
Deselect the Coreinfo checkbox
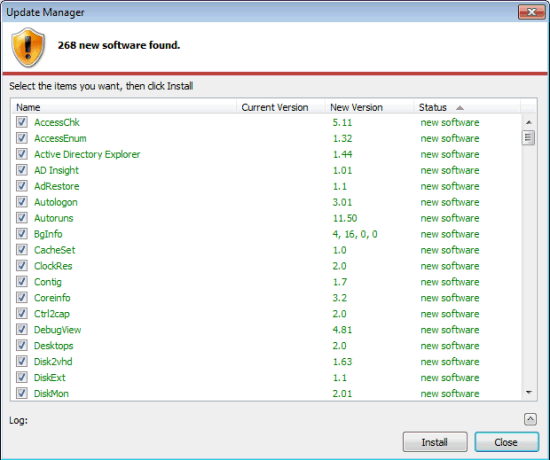[22, 298]
